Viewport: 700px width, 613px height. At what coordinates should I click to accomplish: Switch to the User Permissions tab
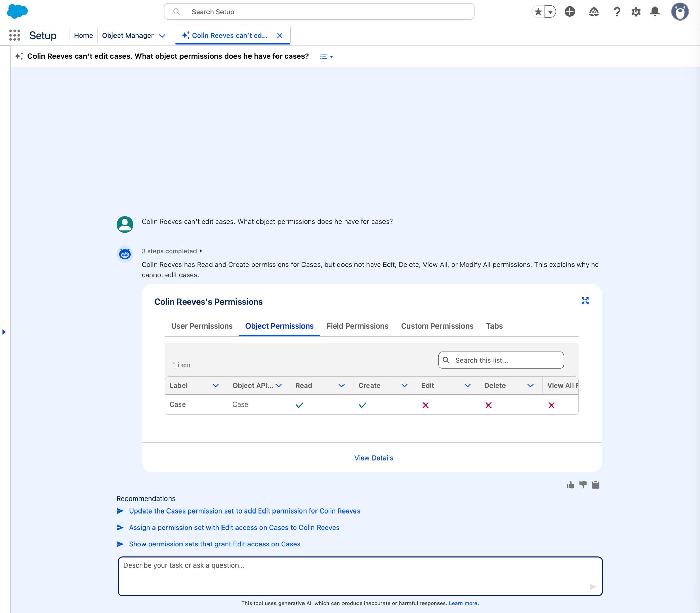coord(202,326)
